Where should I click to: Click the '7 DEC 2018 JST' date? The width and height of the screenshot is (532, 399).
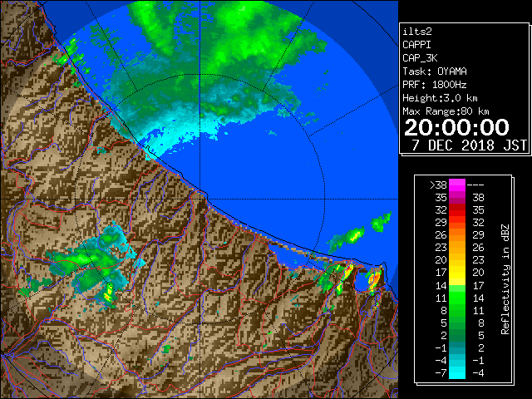[469, 145]
